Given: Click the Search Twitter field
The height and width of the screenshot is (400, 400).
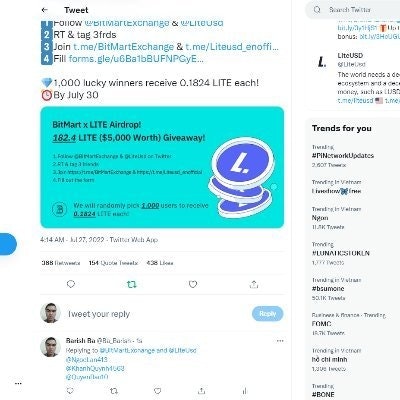Looking at the screenshot, I should point(353,10).
